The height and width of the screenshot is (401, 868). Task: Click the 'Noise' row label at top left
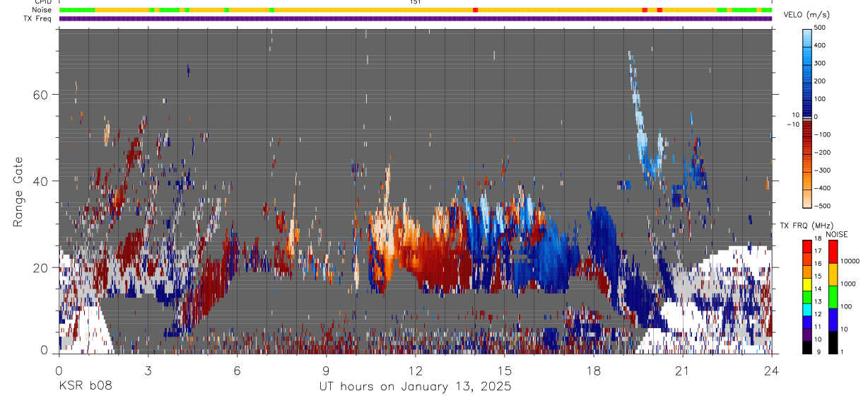(42, 10)
